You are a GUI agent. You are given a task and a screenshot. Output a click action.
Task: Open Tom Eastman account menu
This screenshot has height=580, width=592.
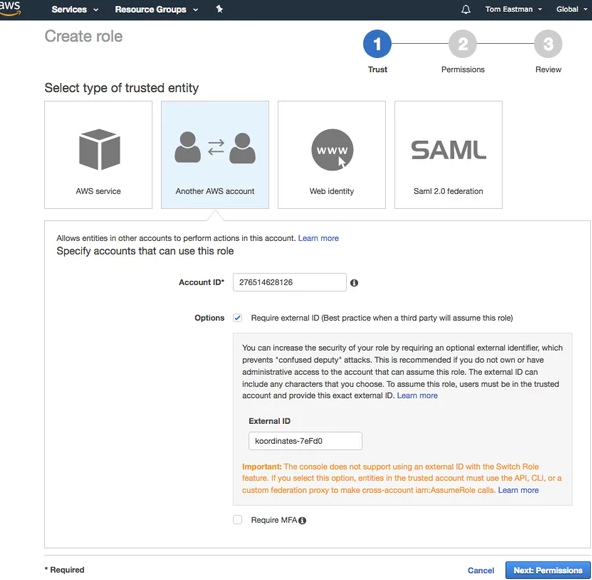(x=513, y=9)
